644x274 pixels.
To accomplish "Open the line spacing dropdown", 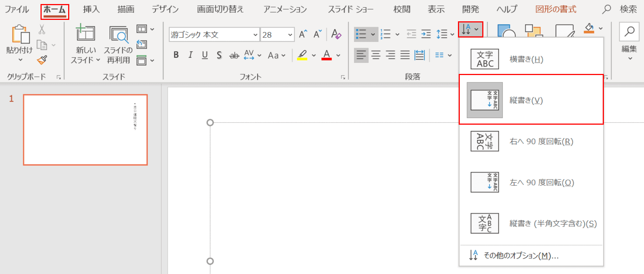I will (x=445, y=34).
